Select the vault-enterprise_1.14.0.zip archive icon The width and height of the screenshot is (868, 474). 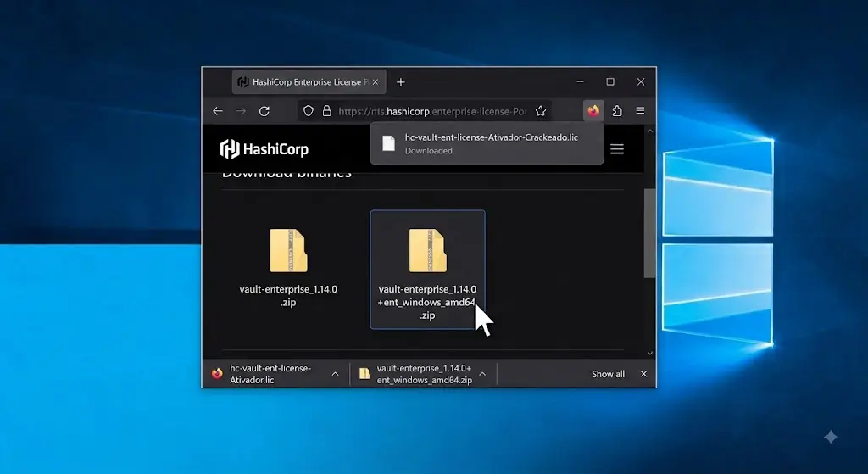288,250
